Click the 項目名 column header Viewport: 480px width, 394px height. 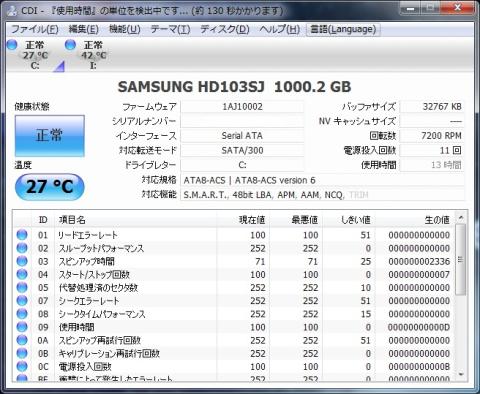[x=135, y=220]
